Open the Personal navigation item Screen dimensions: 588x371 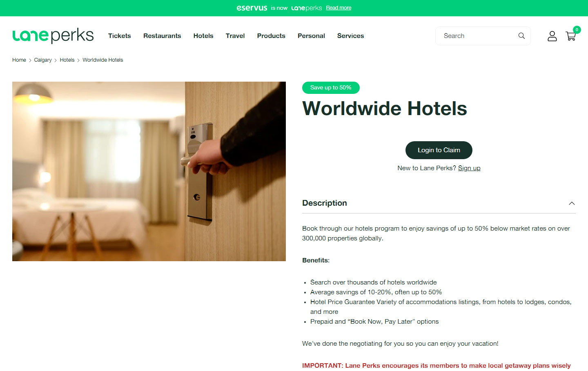[x=311, y=36]
